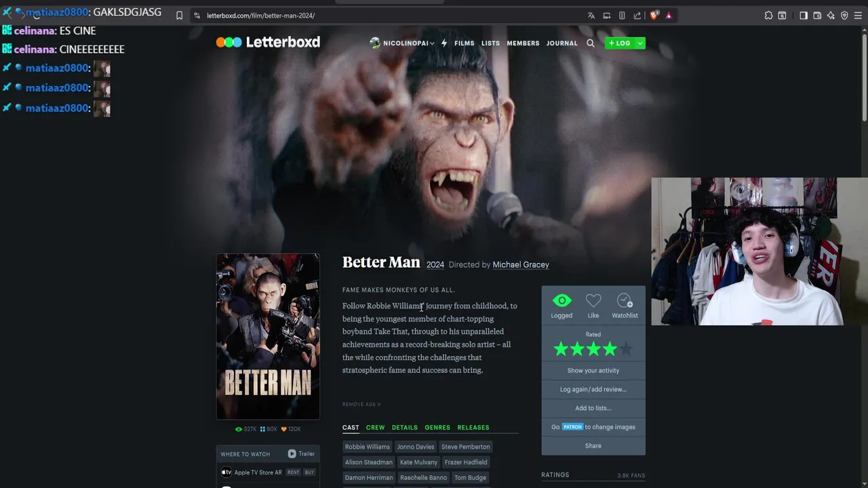Click Log again / add review
This screenshot has height=488, width=868.
(593, 390)
